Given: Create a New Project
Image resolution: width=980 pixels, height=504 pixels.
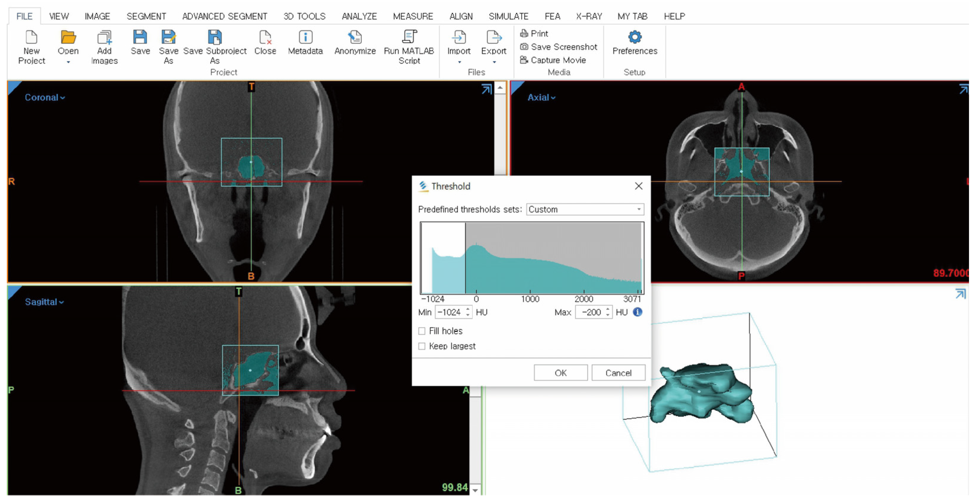Looking at the screenshot, I should click(31, 47).
